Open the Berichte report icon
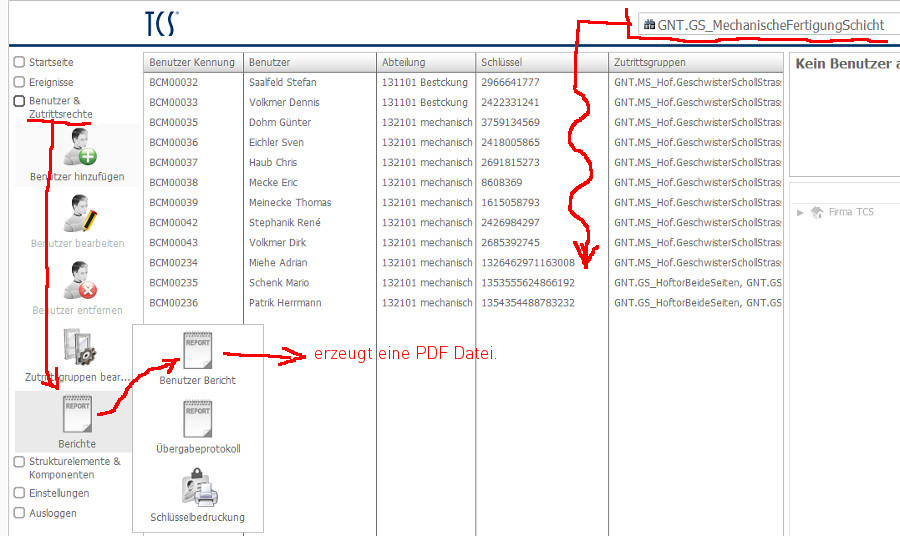This screenshot has height=536, width=900. 77,413
